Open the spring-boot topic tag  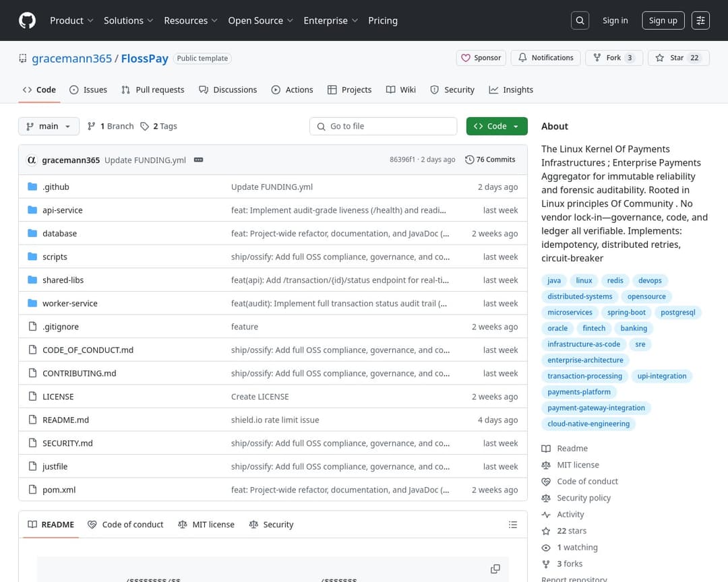[626, 313]
